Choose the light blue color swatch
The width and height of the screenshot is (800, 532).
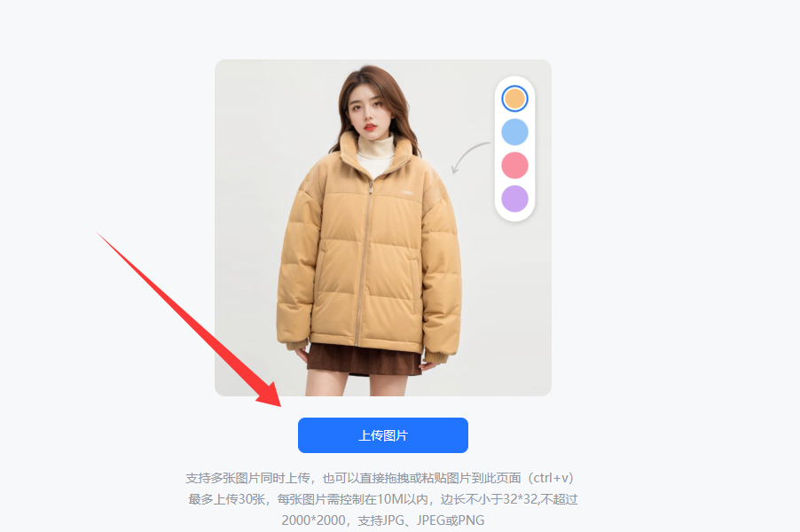click(x=514, y=132)
